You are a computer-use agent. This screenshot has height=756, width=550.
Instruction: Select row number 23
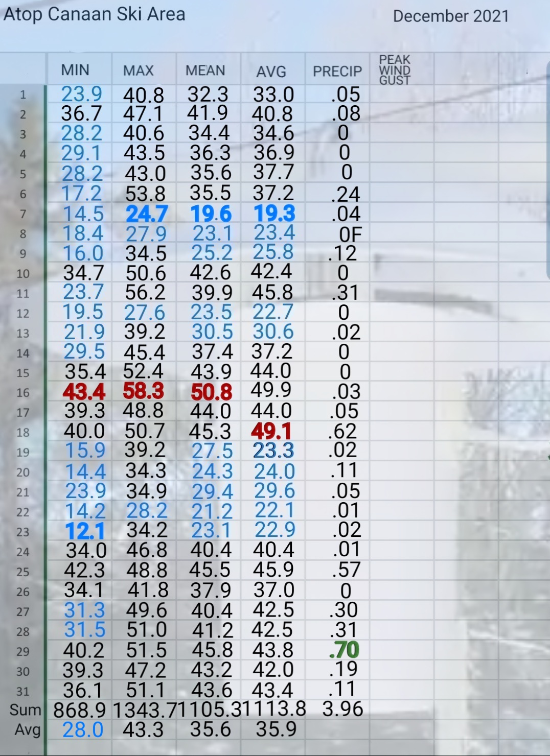click(x=23, y=532)
